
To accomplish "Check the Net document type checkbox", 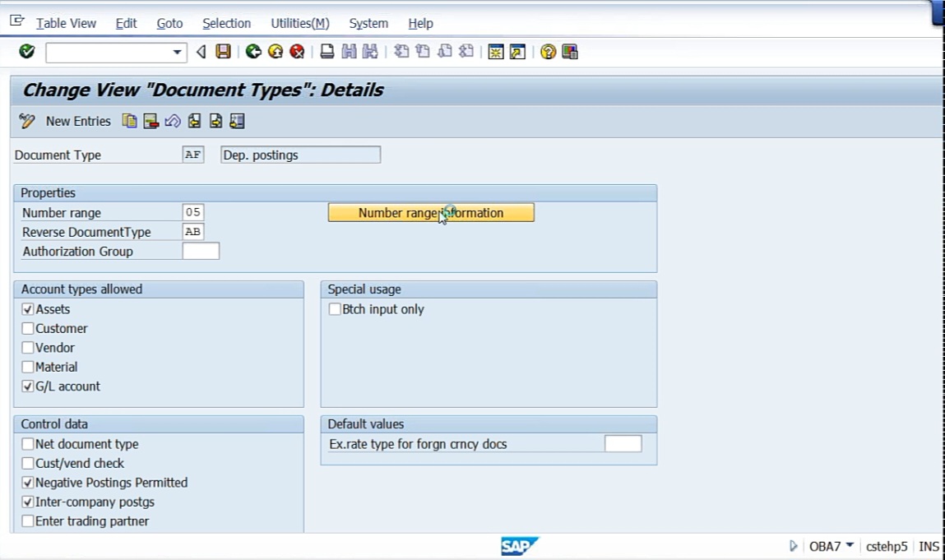I will [x=28, y=444].
